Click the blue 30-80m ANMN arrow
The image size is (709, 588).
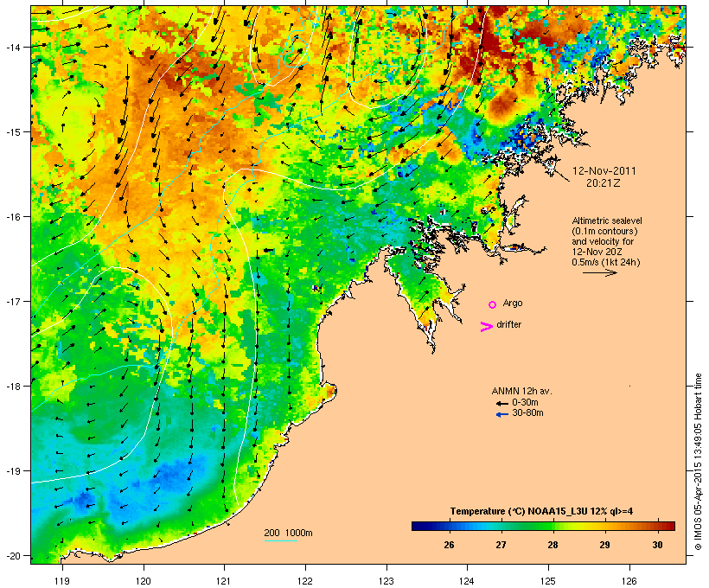pos(501,414)
